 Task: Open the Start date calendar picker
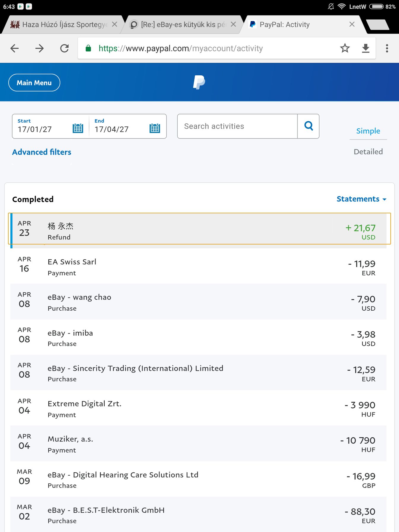[x=78, y=128]
